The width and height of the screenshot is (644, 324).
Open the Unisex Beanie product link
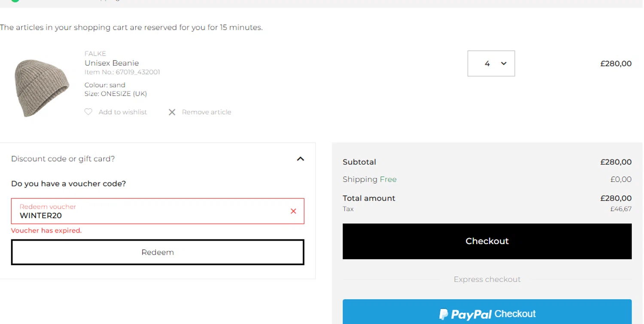click(x=112, y=63)
